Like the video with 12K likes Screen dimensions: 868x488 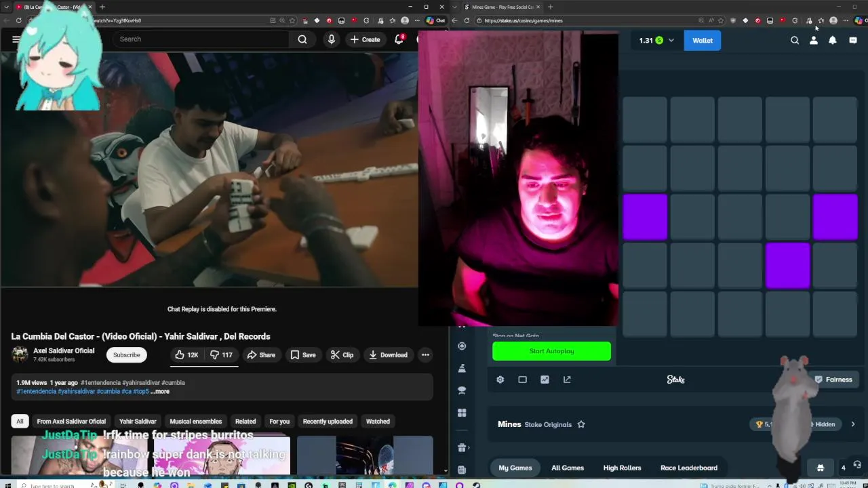pos(186,354)
